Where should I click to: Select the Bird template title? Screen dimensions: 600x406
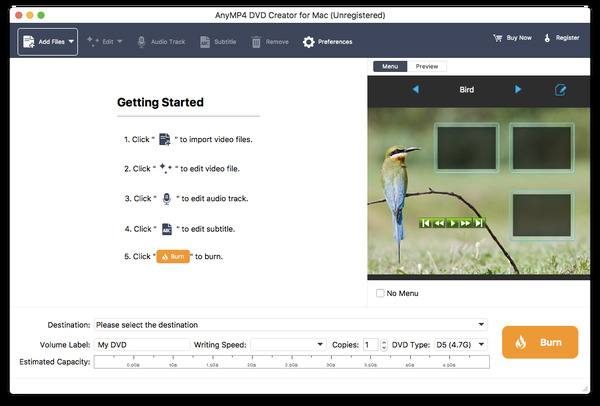(466, 90)
